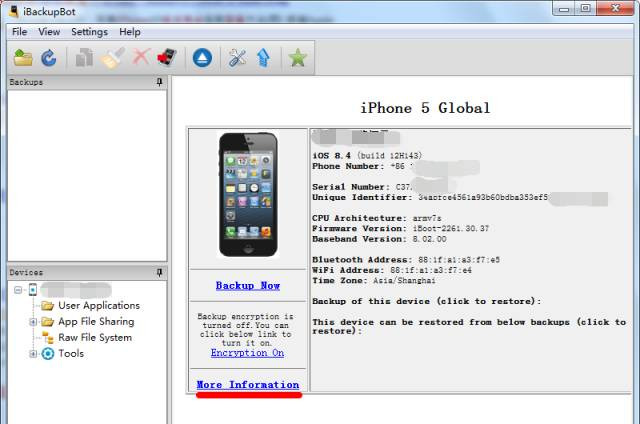640x424 pixels.
Task: Click the Baseband Version 8.02.00 text
Action: click(x=379, y=239)
